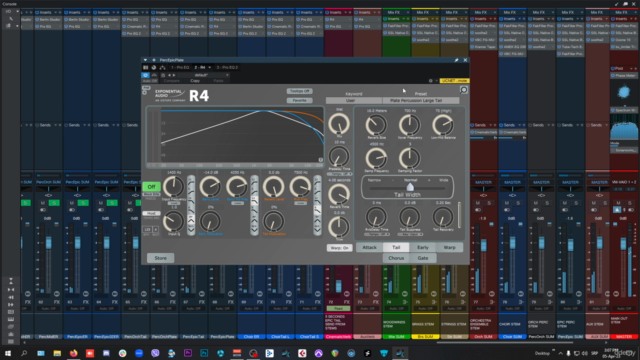Pin the PercEpicPlate plugin window
This screenshot has width=640, height=360.
[456, 60]
